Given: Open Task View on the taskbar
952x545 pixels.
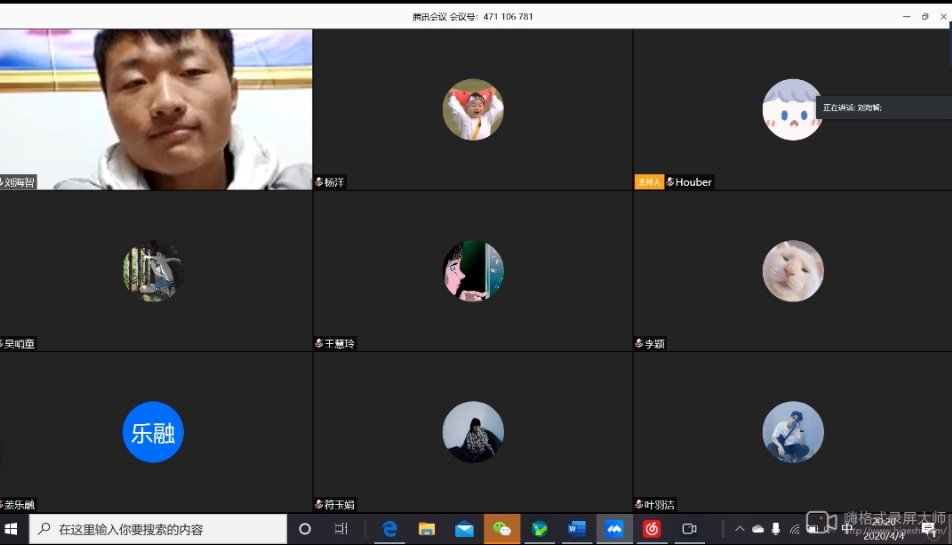Looking at the screenshot, I should pyautogui.click(x=341, y=529).
